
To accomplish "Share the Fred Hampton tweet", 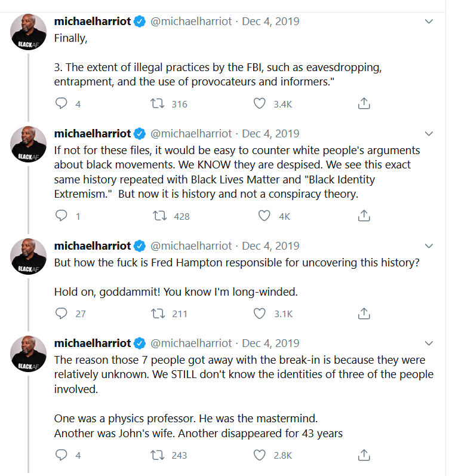I will click(364, 314).
